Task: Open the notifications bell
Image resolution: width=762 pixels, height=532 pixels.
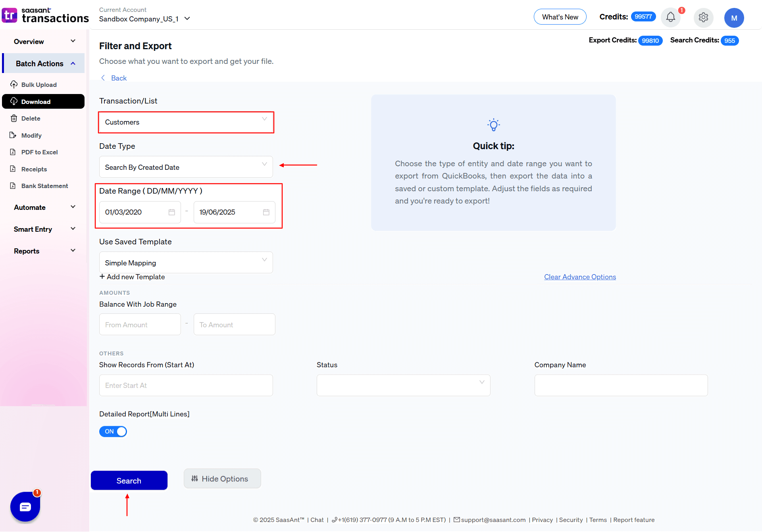Action: click(671, 17)
